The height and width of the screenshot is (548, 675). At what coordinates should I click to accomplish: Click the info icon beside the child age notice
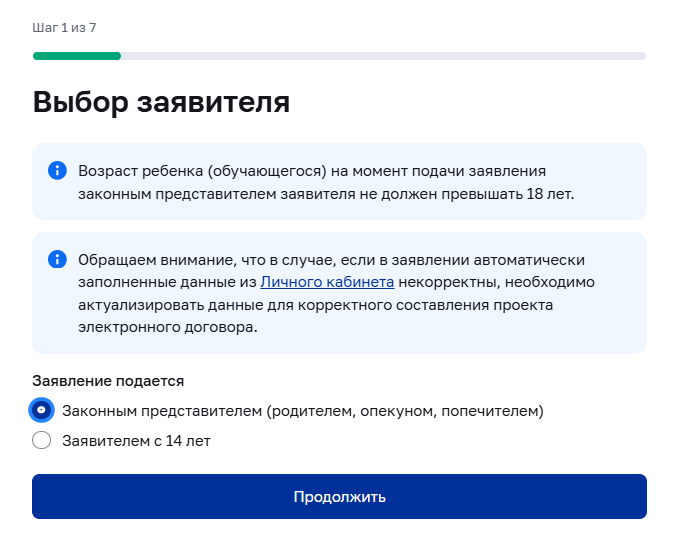(57, 170)
